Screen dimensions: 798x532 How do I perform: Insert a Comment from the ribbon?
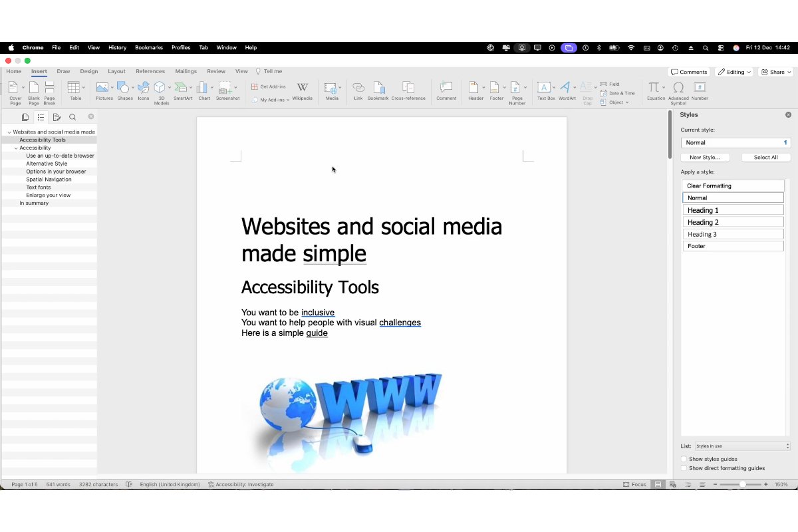[x=446, y=90]
